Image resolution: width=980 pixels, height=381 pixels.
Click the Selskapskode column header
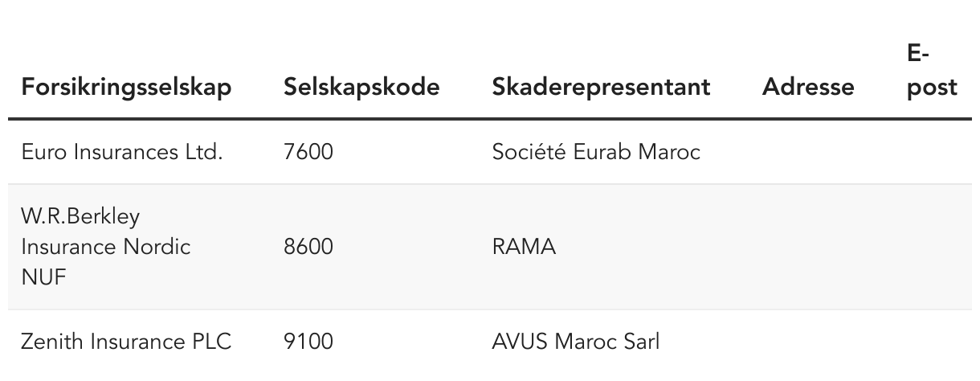(361, 87)
